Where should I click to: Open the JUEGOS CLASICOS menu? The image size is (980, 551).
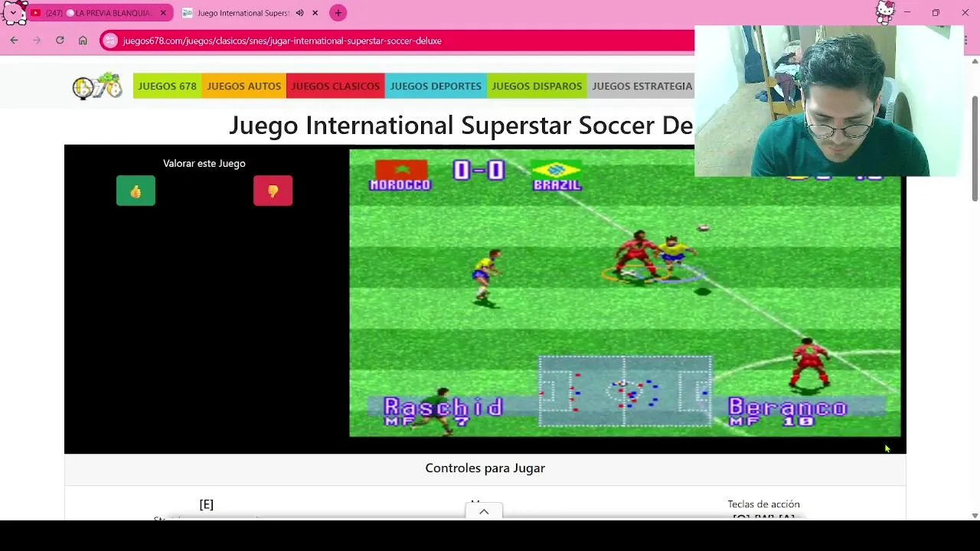pos(335,86)
